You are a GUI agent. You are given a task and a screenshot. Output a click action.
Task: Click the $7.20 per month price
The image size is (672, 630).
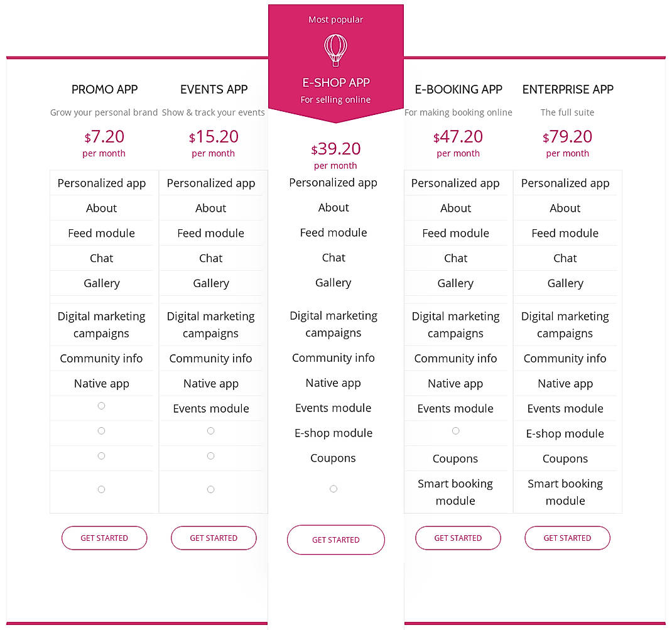coord(104,136)
